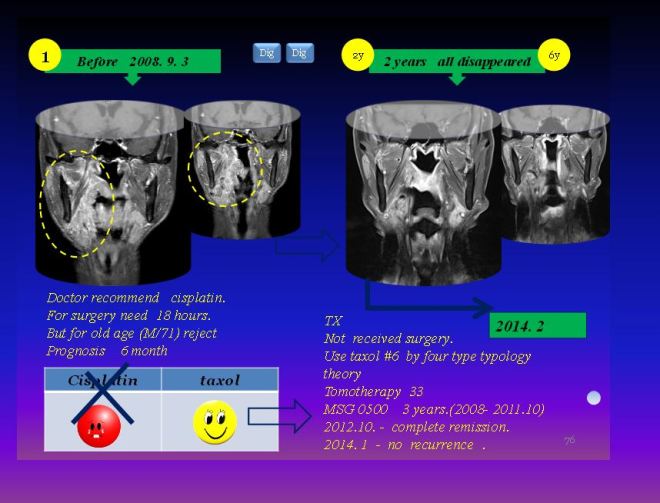Click the yellow smiley face icon

214,423
